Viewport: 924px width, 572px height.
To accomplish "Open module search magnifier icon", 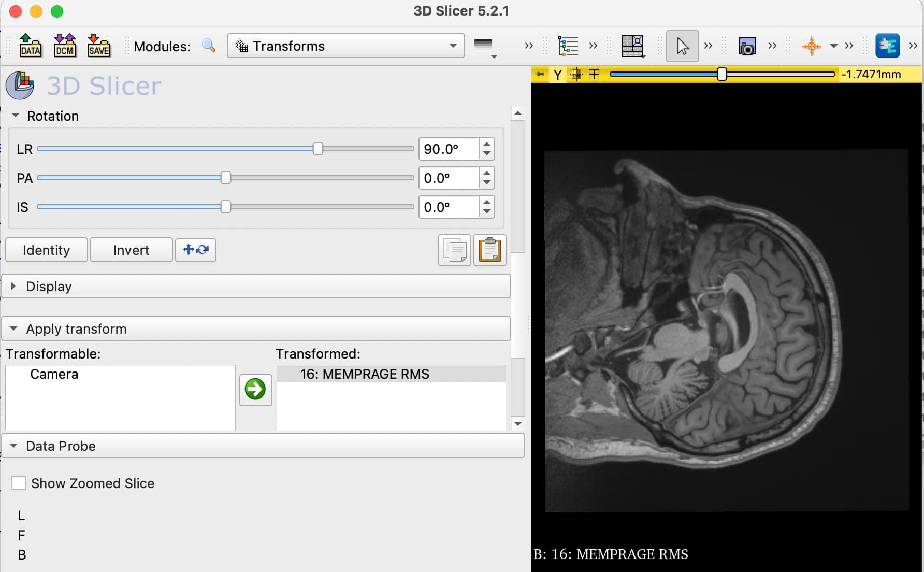I will tap(209, 46).
